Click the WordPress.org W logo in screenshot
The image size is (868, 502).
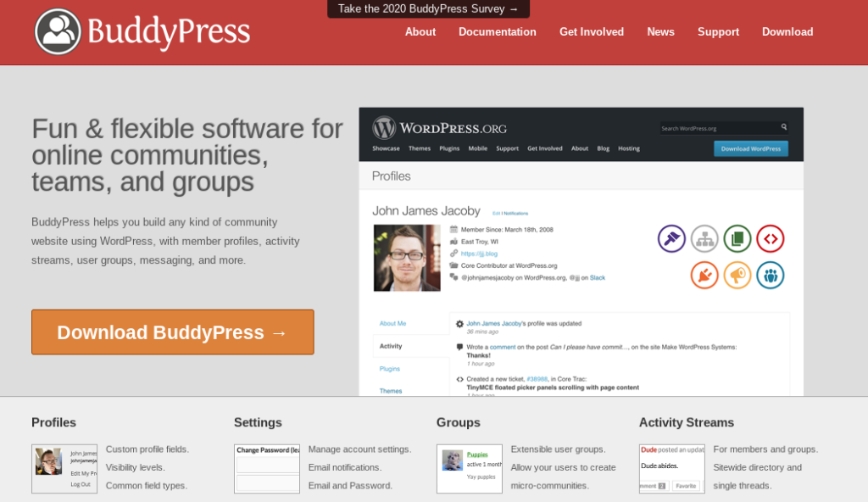[384, 128]
